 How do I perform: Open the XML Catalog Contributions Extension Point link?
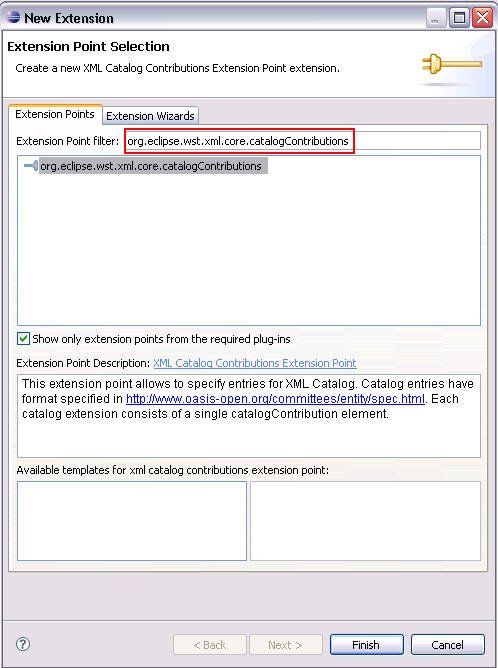coord(254,363)
